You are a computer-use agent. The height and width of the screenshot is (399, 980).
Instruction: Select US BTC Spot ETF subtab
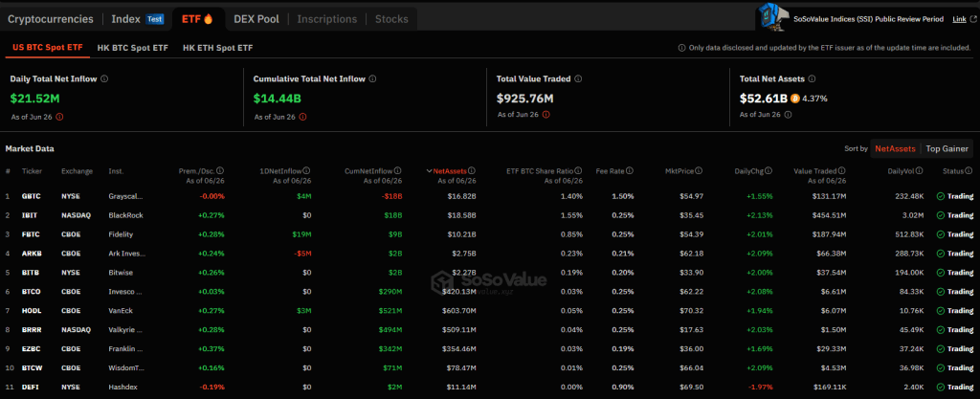(48, 48)
